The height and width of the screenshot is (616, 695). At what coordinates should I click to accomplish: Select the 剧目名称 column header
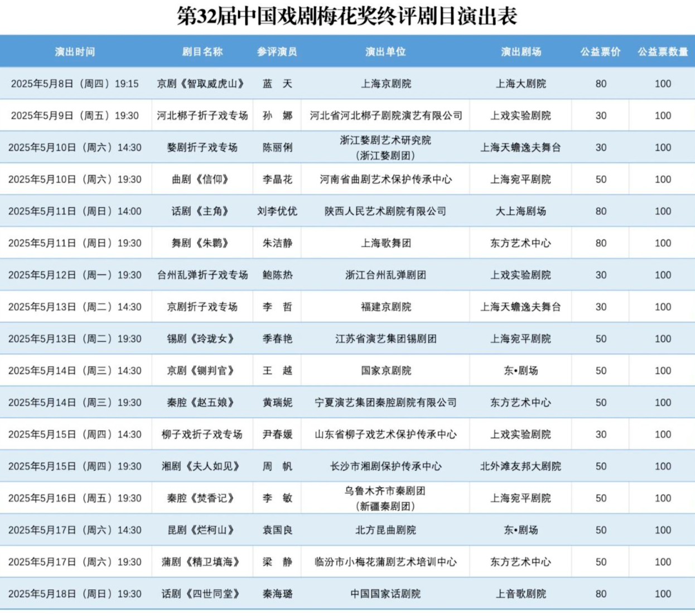(x=202, y=52)
